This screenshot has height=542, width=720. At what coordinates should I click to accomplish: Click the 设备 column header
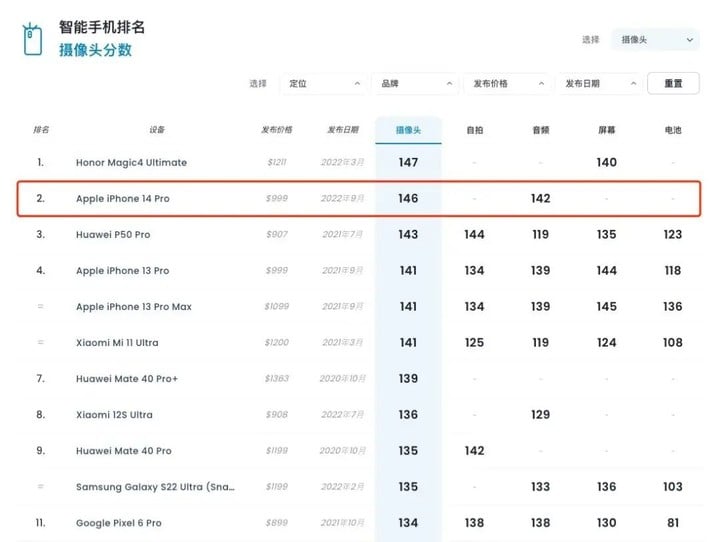coord(157,130)
